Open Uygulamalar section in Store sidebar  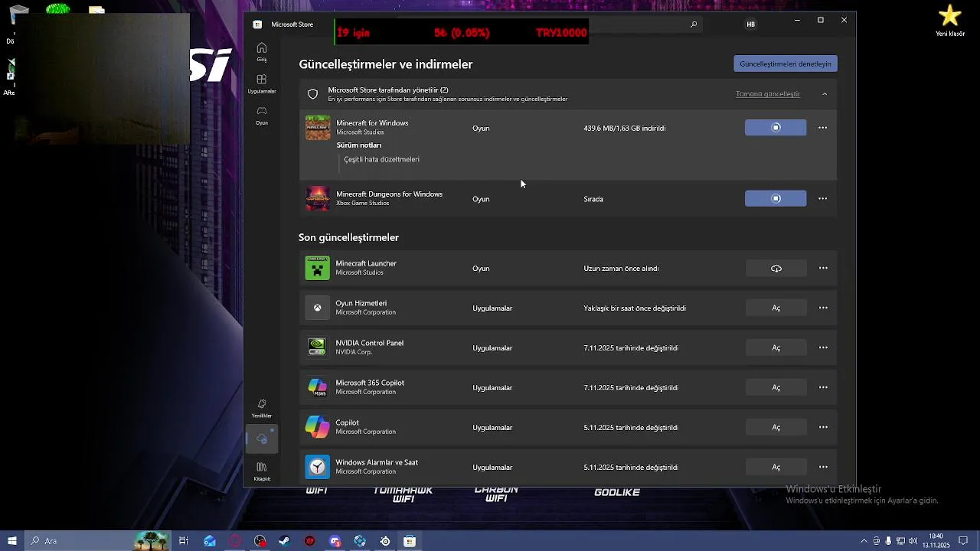262,83
